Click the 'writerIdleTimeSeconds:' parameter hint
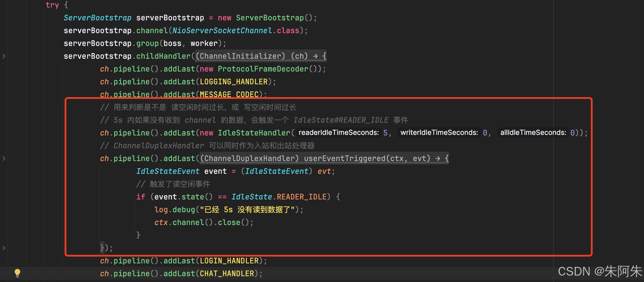 [439, 133]
